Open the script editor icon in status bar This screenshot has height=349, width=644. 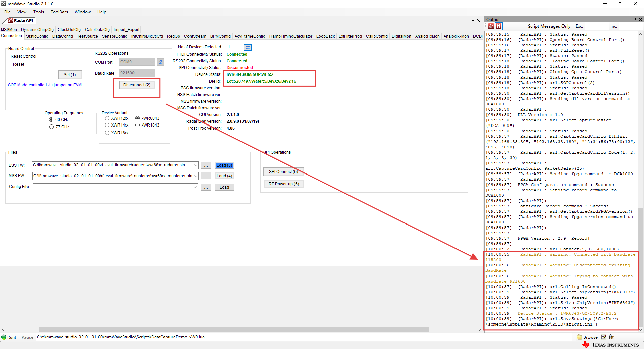coord(604,337)
